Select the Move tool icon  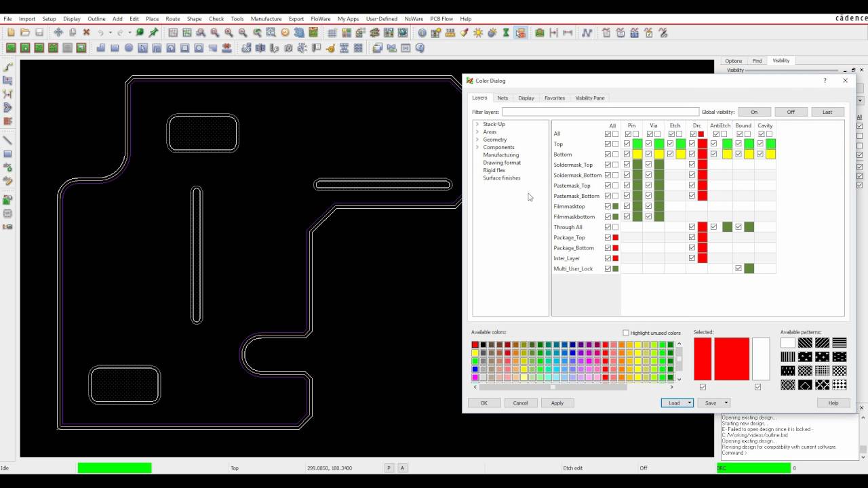point(58,33)
